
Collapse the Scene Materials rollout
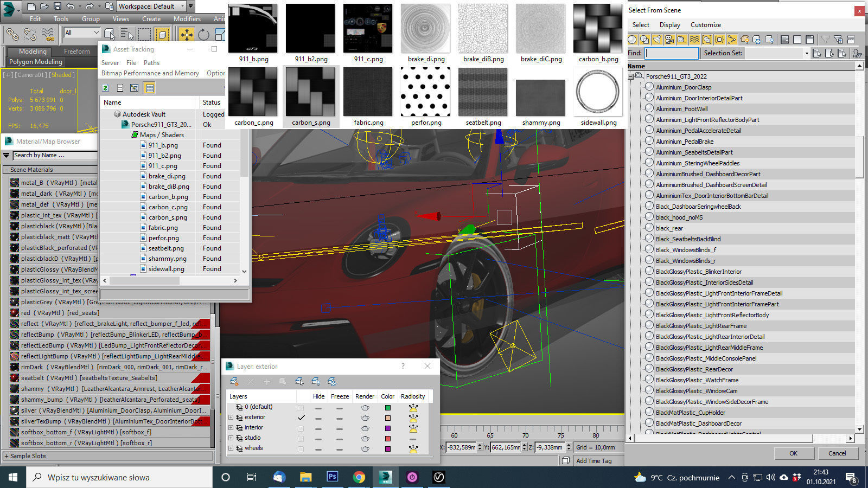(x=108, y=170)
